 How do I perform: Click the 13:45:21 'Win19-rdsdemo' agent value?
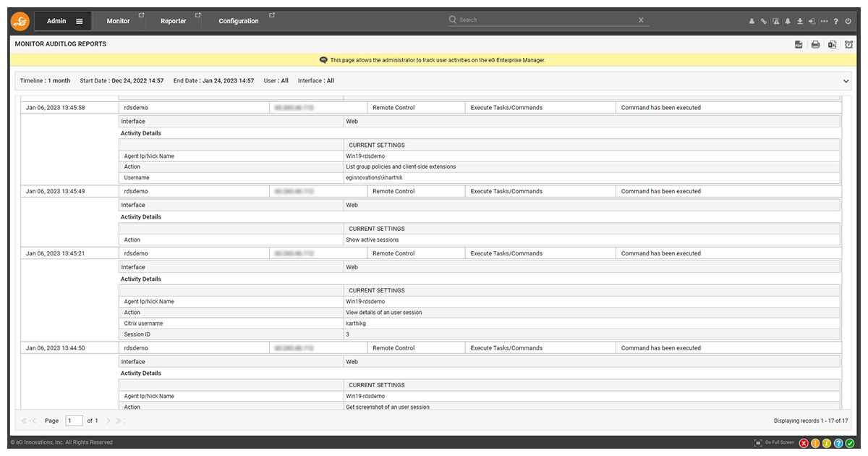pyautogui.click(x=365, y=301)
